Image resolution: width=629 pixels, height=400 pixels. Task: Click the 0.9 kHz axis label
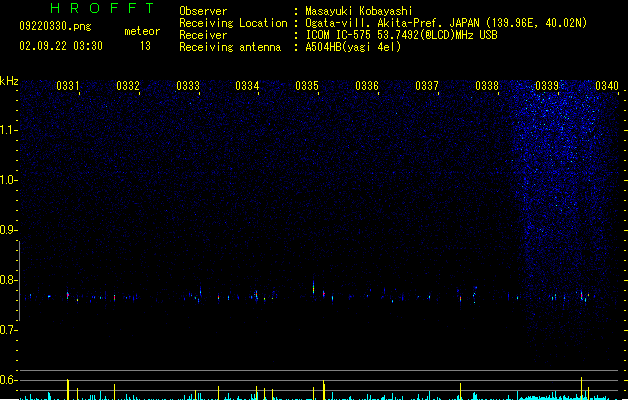tap(8, 230)
